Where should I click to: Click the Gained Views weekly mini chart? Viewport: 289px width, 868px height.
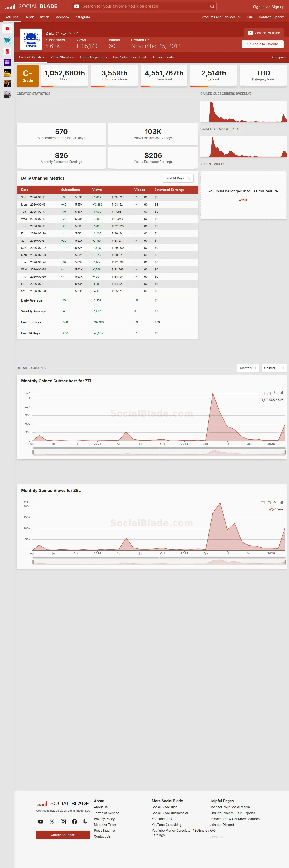[x=243, y=146]
